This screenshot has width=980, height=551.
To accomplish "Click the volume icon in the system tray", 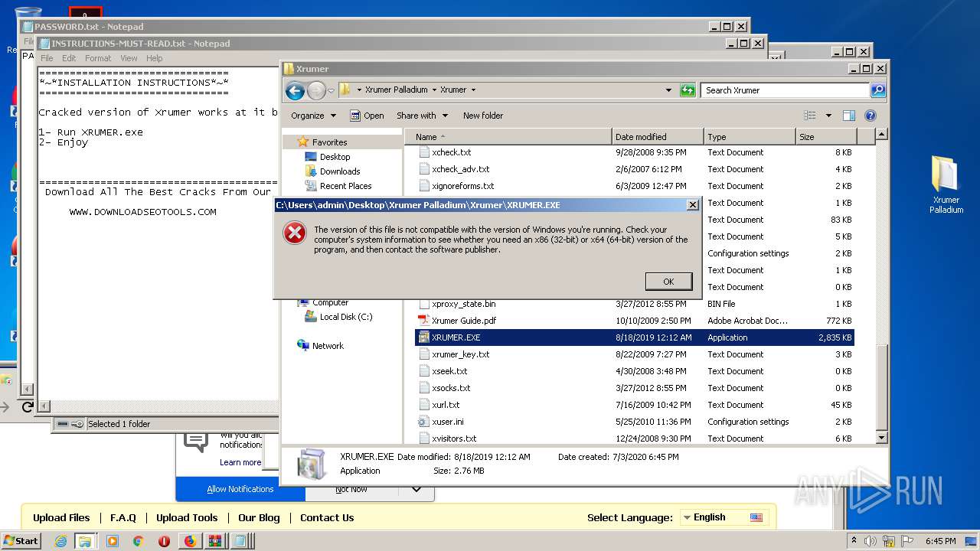I will coord(871,541).
